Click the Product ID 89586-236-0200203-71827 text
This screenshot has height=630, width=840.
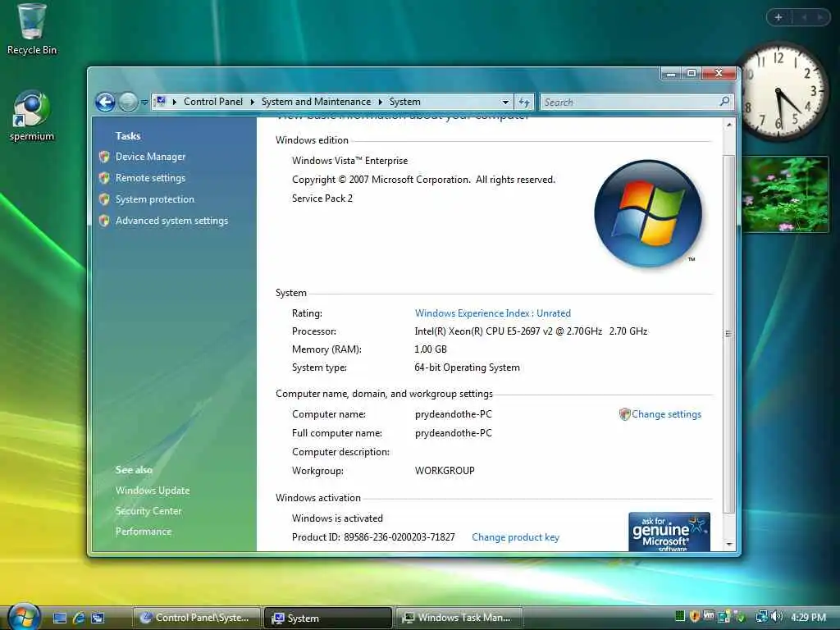point(373,536)
